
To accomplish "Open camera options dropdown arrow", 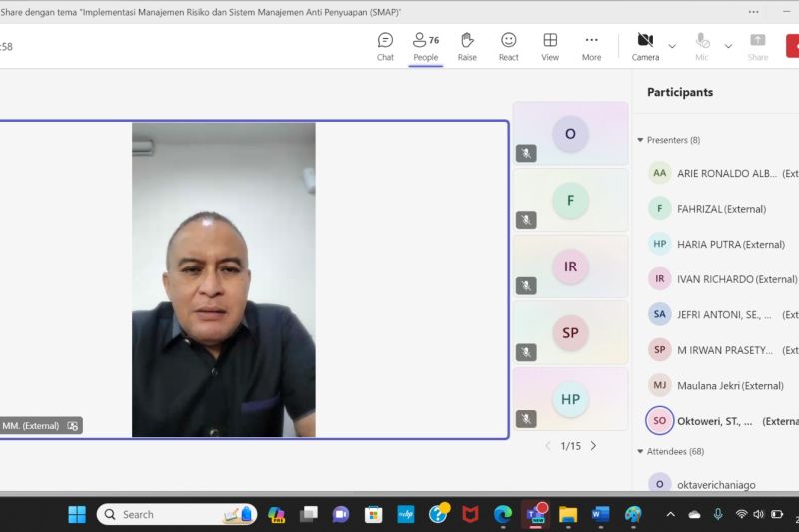I will (x=672, y=46).
